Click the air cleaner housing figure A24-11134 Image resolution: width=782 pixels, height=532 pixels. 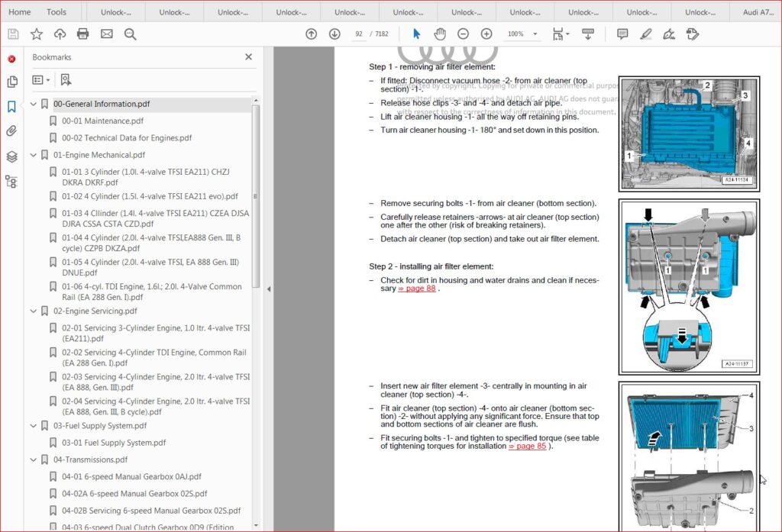(x=690, y=134)
